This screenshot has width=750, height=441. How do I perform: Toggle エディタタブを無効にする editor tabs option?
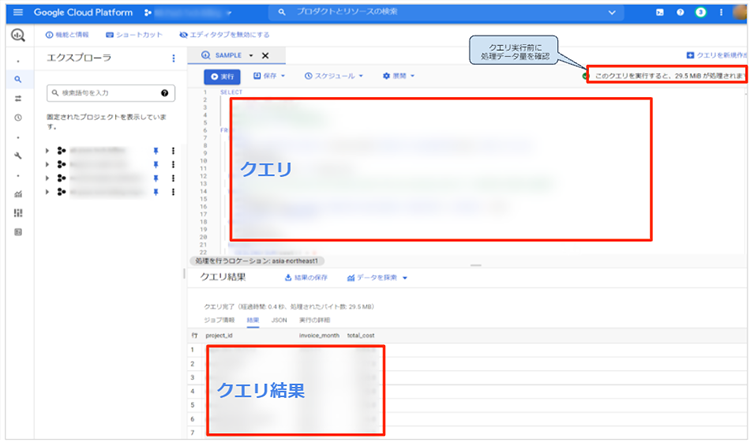224,35
